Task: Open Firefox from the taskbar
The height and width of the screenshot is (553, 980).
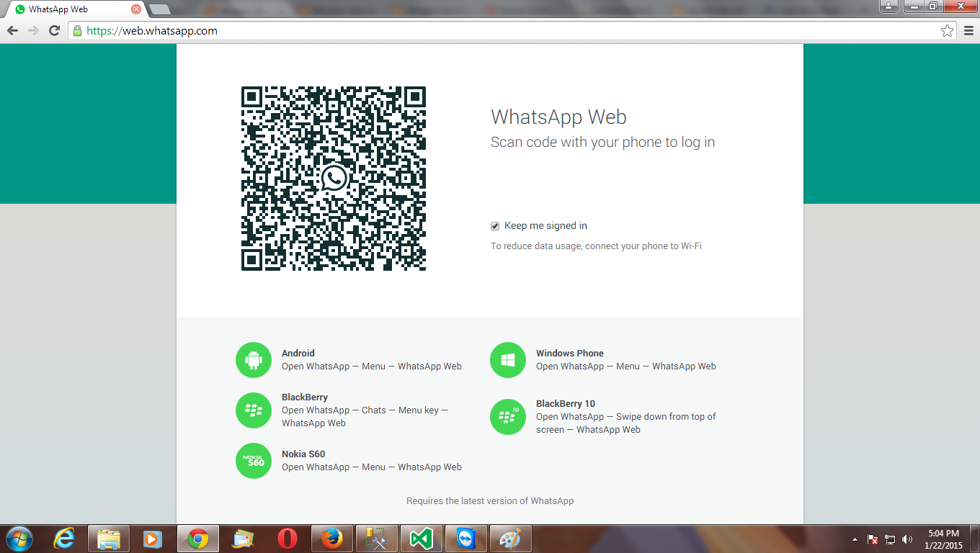Action: 332,539
